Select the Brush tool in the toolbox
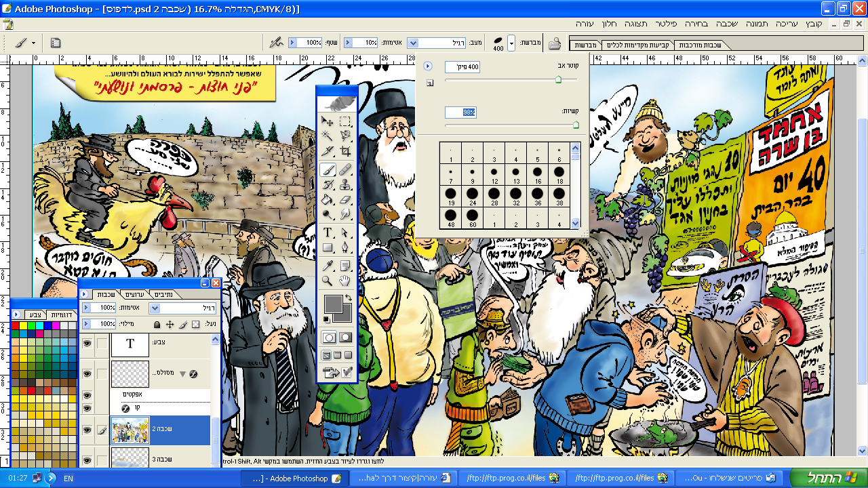Screen dimensions: 868x488 click(x=328, y=169)
